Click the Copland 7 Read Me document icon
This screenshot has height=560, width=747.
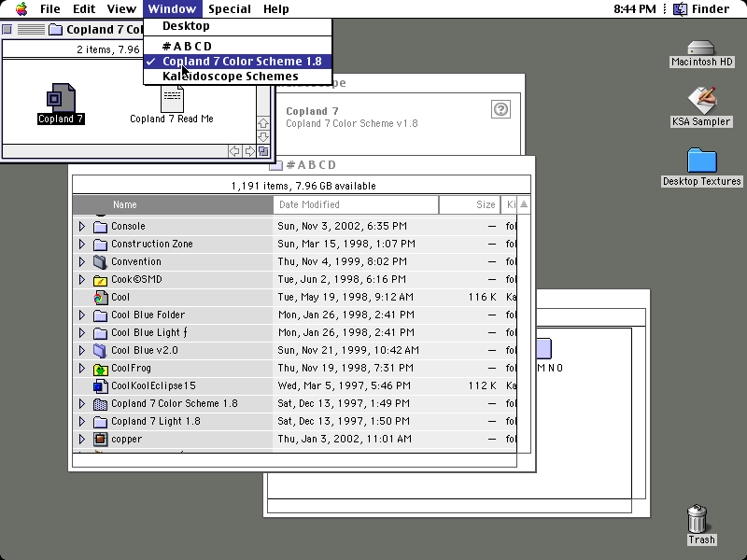tap(172, 99)
